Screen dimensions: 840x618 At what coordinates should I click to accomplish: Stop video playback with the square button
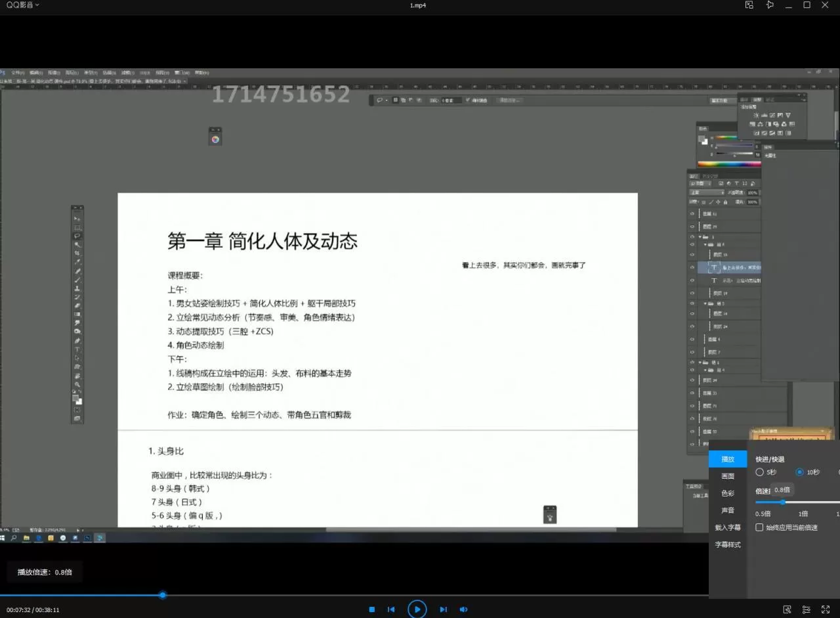point(371,609)
